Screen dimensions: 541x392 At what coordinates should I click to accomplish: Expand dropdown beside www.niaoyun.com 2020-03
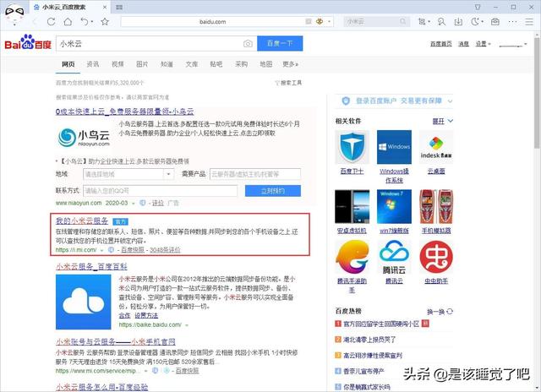pyautogui.click(x=134, y=204)
